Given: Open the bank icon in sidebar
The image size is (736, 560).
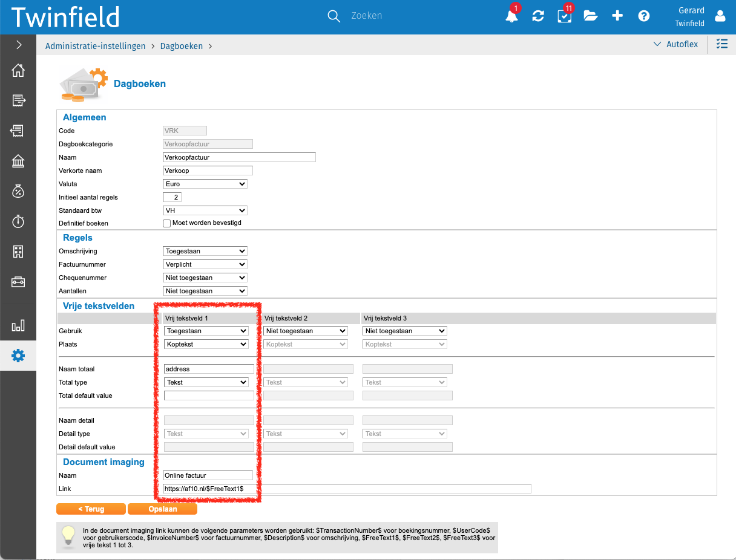Looking at the screenshot, I should 18,161.
